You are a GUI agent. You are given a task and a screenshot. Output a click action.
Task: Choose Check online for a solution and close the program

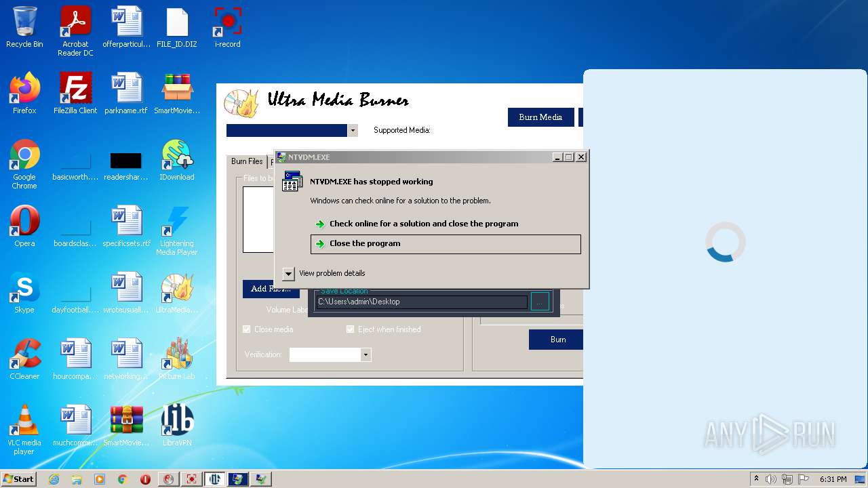[446, 224]
